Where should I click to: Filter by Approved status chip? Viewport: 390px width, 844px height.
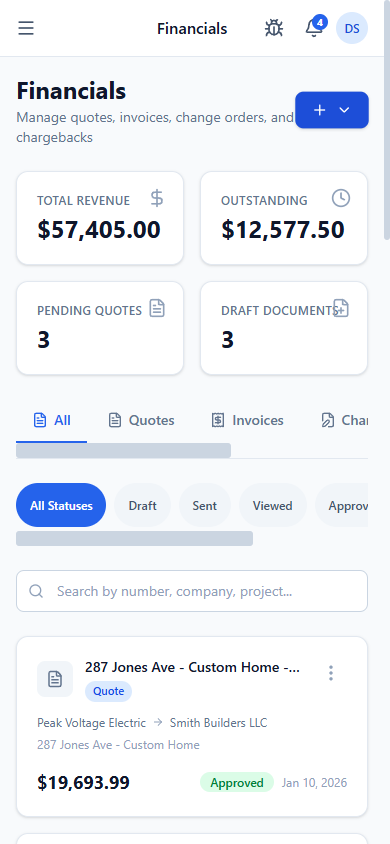pyautogui.click(x=342, y=505)
